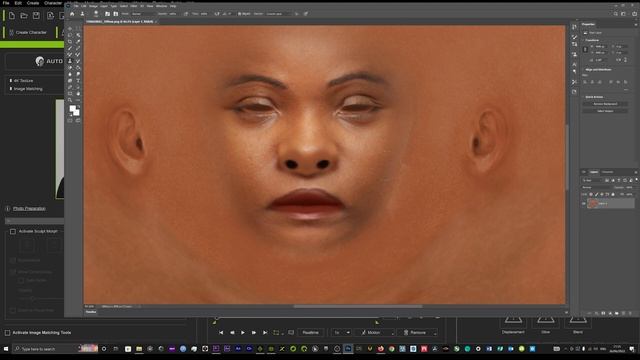This screenshot has height=360, width=640.
Task: Switch to the Channels tab
Action: click(607, 172)
